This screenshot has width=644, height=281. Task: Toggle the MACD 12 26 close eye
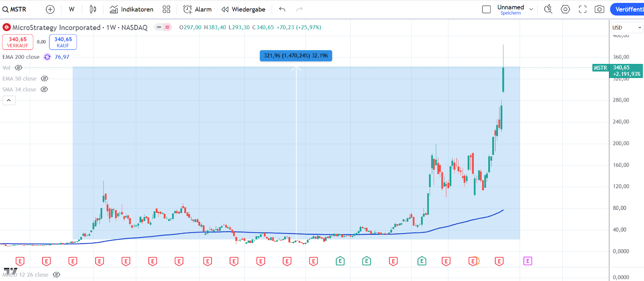tap(56, 275)
